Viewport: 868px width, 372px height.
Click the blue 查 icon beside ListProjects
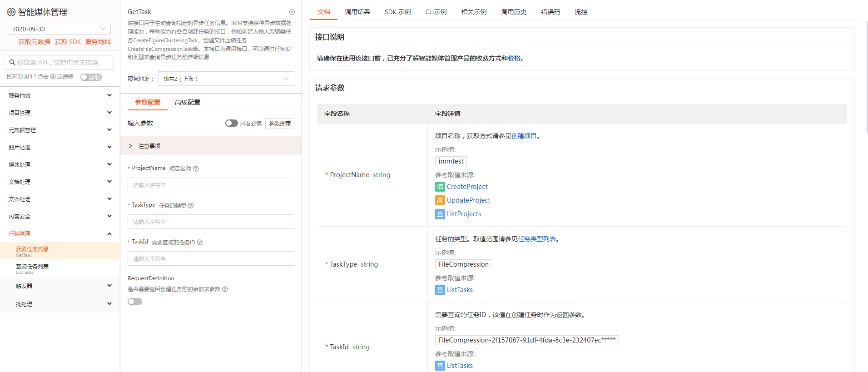click(x=440, y=214)
